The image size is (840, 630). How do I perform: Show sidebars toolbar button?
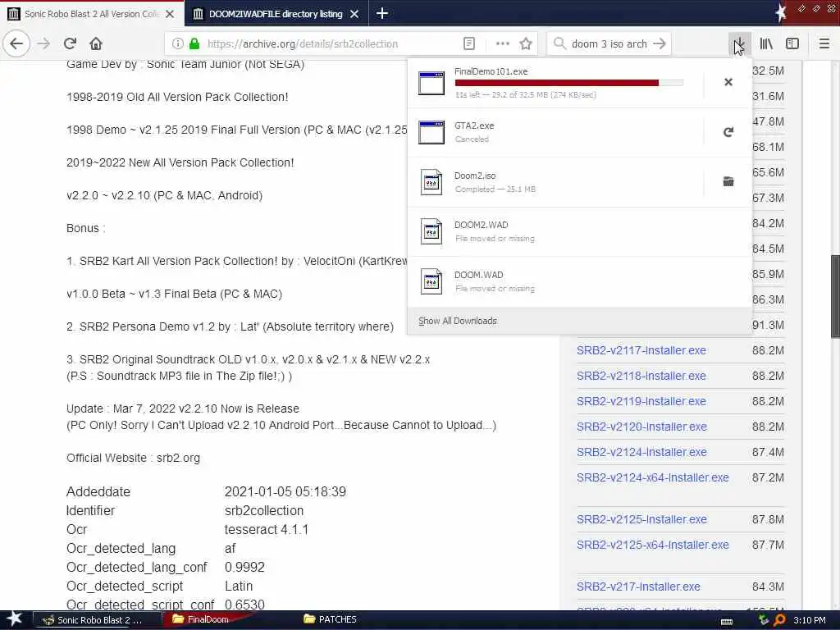[x=792, y=44]
